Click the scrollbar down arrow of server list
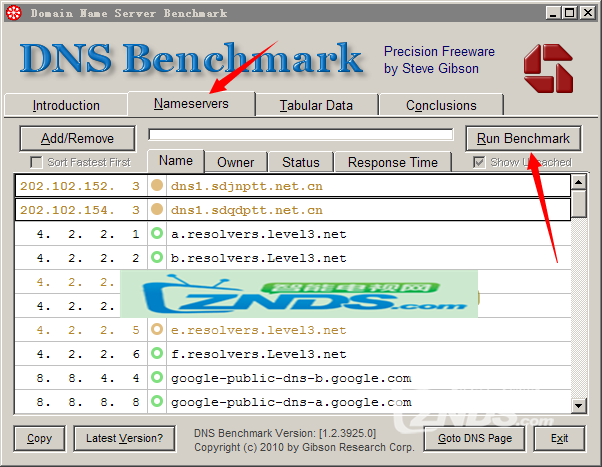Screen dimensions: 602x467 tap(579, 405)
